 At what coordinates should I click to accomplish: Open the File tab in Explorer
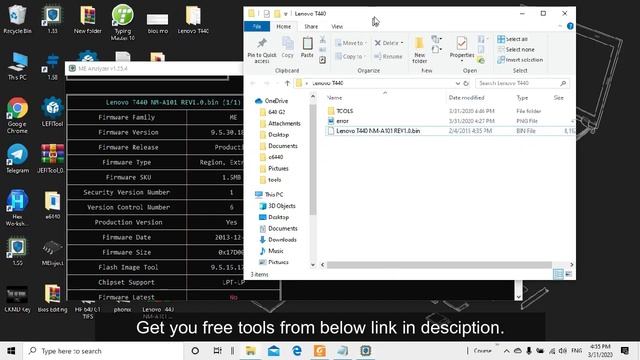pyautogui.click(x=257, y=27)
